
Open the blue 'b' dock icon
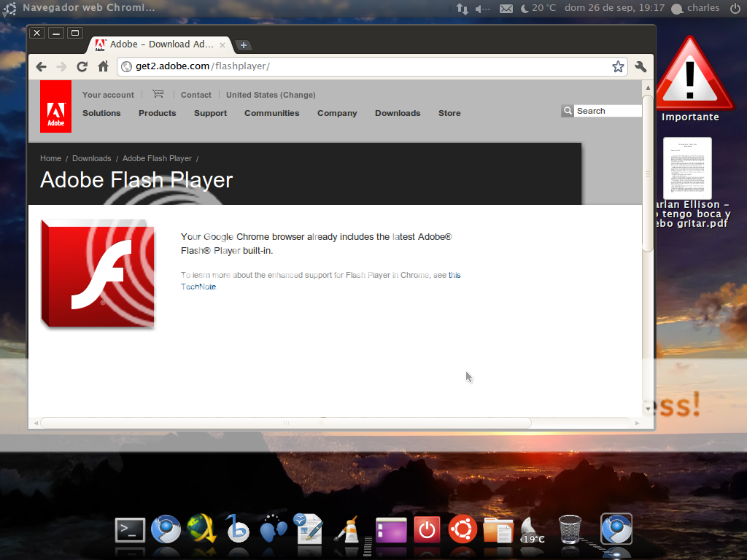click(237, 529)
